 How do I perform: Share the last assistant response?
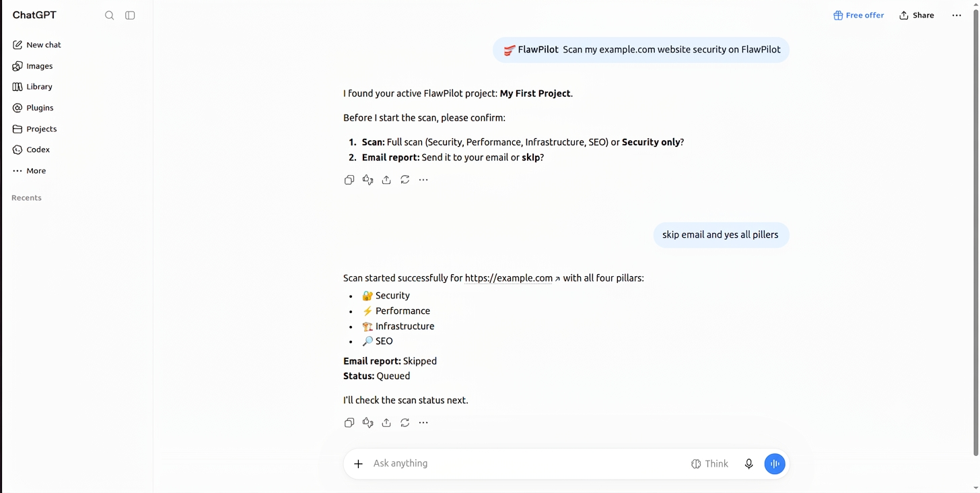point(386,423)
